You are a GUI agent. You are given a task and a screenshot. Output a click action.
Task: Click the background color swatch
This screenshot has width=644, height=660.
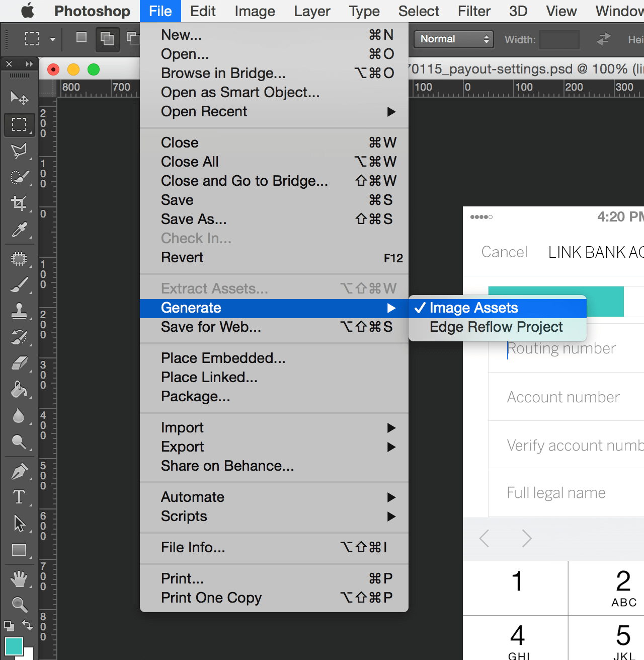29,653
